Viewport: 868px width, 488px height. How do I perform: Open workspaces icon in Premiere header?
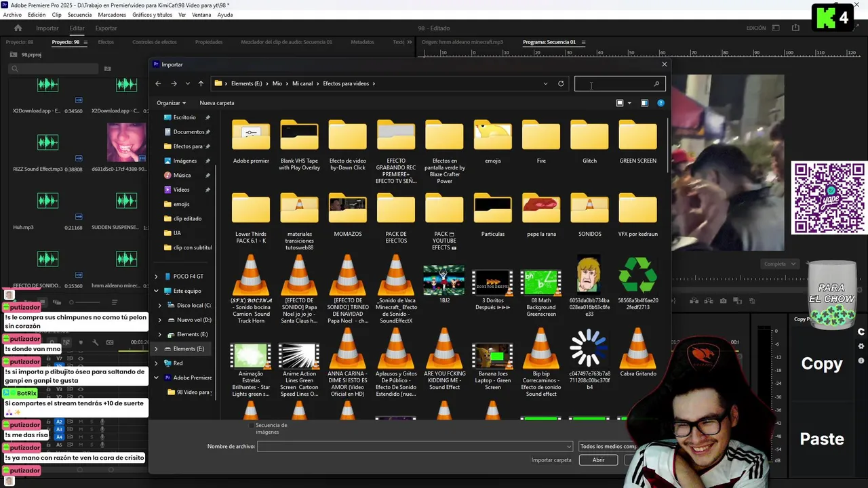(x=776, y=28)
